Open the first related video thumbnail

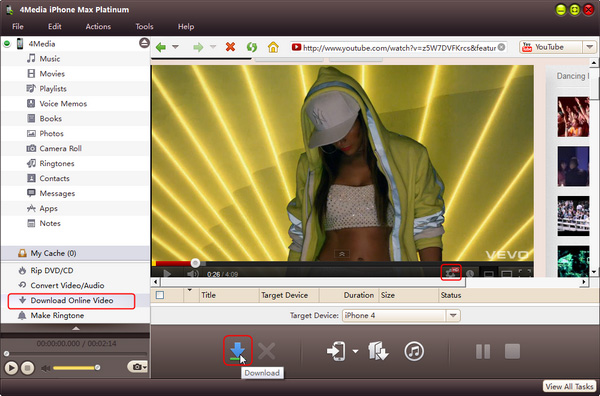pyautogui.click(x=573, y=117)
